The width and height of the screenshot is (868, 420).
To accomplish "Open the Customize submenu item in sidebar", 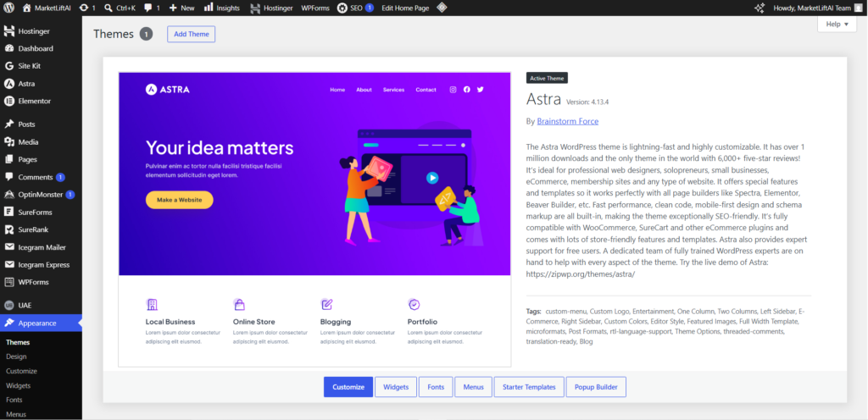I will (21, 372).
